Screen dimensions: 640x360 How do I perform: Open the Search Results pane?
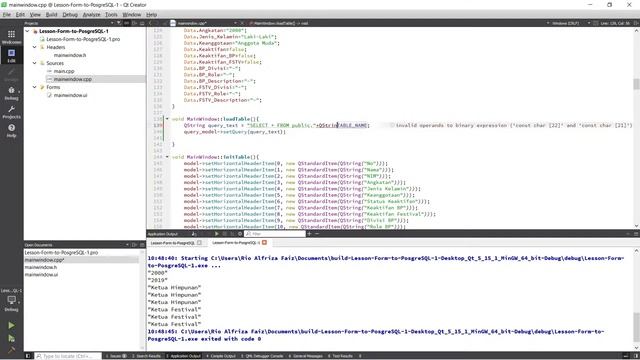click(146, 356)
